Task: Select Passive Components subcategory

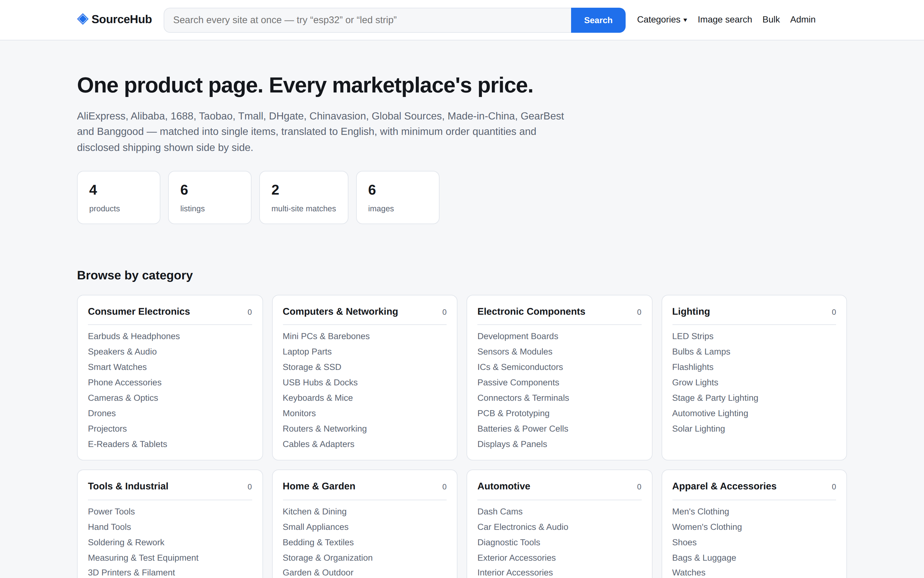Action: point(518,382)
